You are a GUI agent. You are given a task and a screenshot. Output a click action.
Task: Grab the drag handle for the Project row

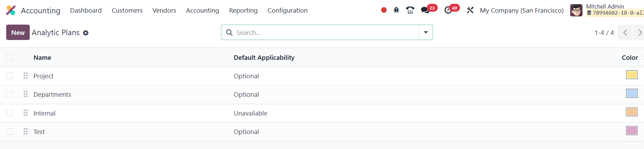pyautogui.click(x=26, y=76)
